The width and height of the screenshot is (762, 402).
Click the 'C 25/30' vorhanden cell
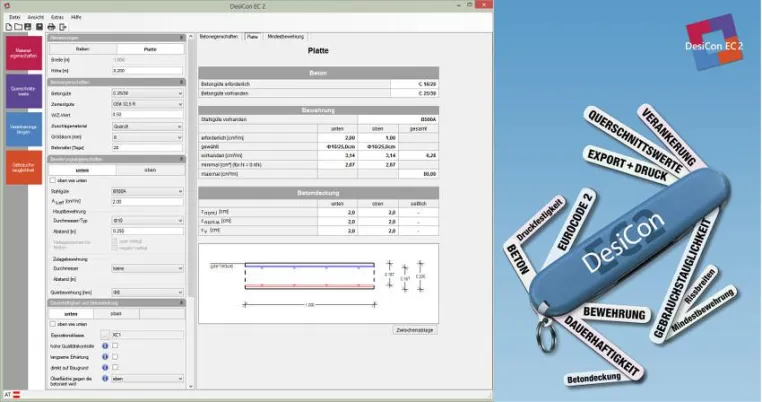coord(415,93)
